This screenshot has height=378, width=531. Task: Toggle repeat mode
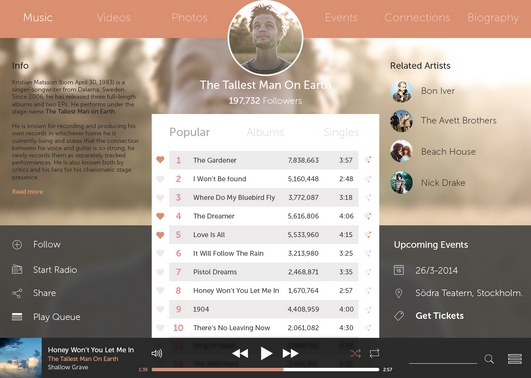(x=374, y=354)
